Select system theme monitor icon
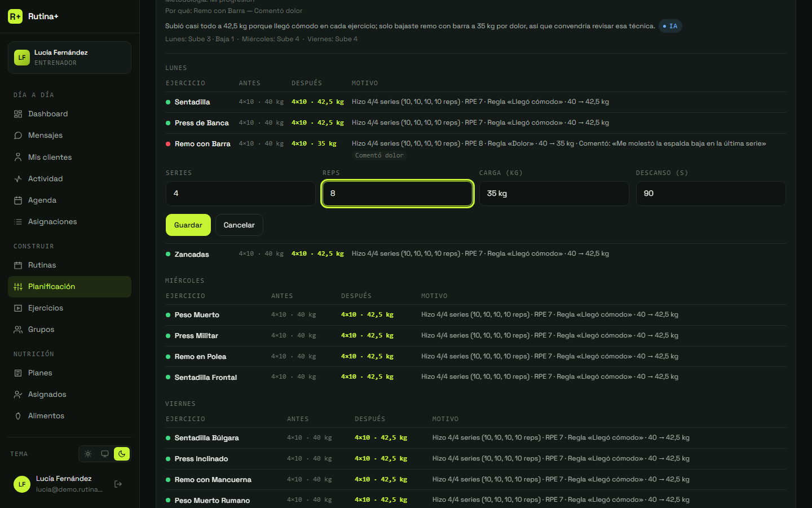This screenshot has width=812, height=508. coord(105,454)
